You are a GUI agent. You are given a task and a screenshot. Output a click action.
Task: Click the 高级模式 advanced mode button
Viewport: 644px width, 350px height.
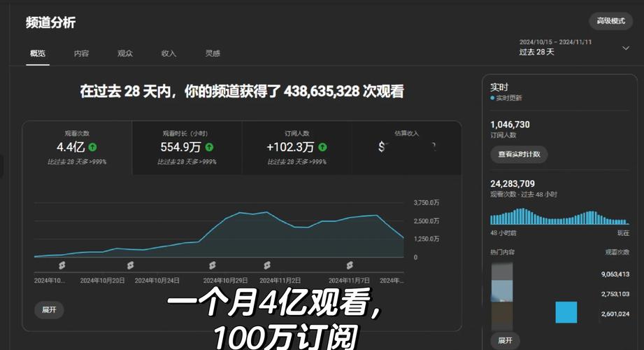tap(610, 21)
